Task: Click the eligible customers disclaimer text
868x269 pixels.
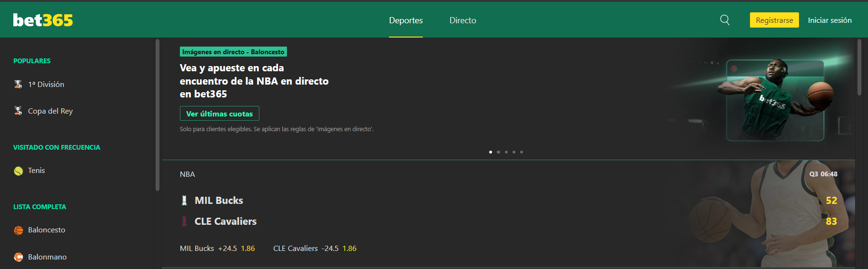Action: 276,129
